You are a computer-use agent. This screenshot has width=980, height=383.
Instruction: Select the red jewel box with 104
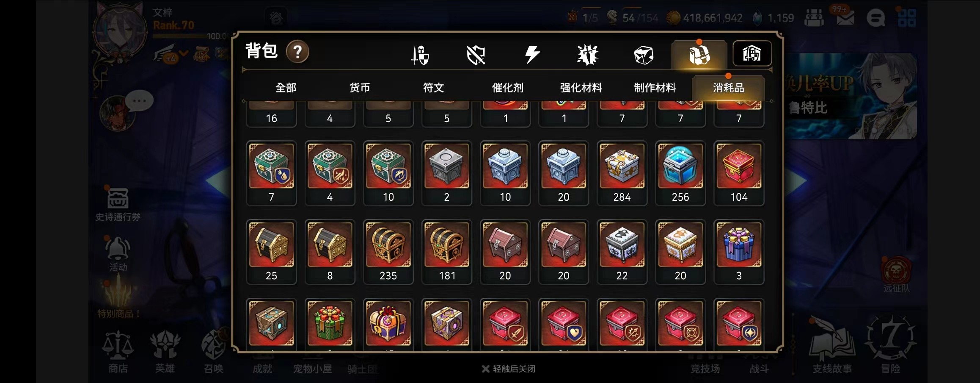pos(739,173)
